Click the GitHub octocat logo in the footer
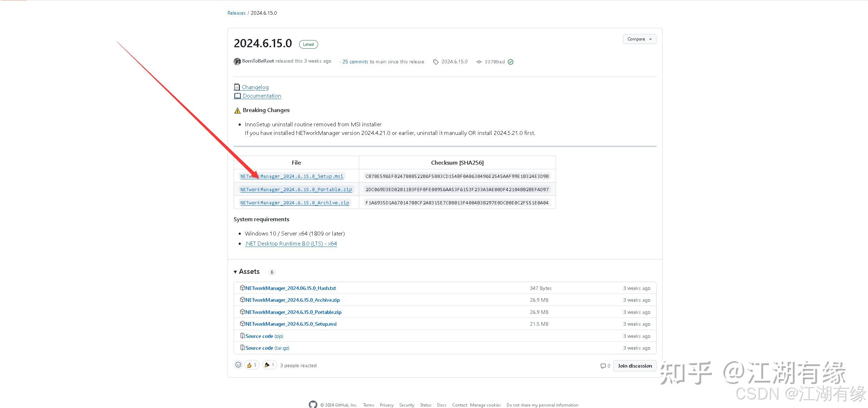Image resolution: width=868 pixels, height=408 pixels. (313, 404)
